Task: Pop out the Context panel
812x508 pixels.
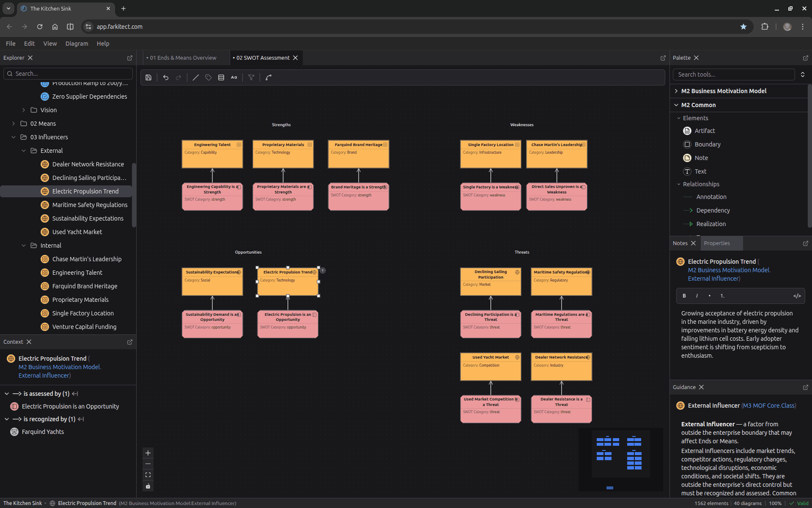Action: click(130, 342)
